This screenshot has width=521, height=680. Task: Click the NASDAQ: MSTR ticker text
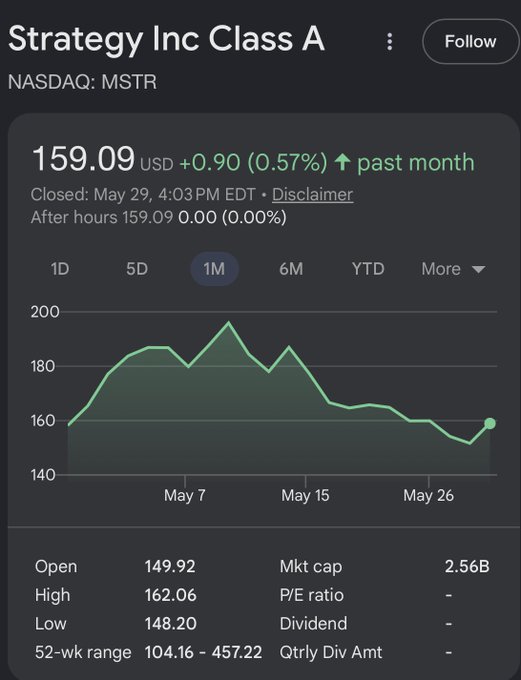82,82
